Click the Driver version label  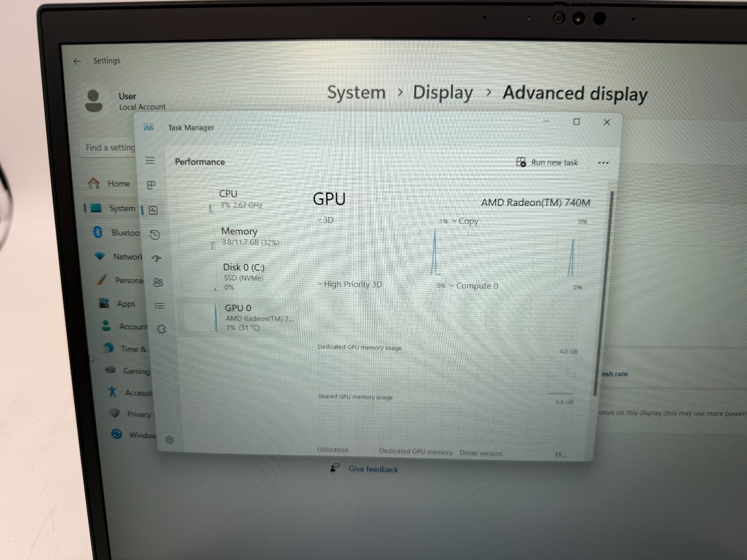[481, 453]
